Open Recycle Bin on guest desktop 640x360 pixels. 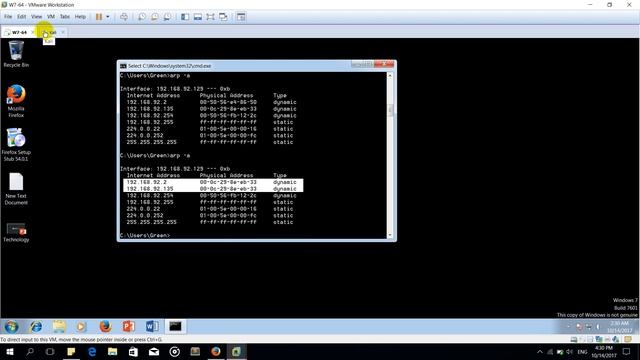pyautogui.click(x=16, y=54)
